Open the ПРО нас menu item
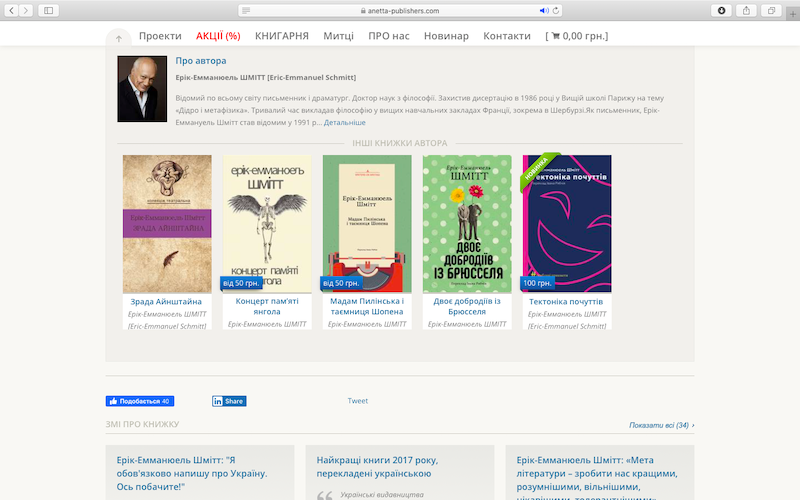The height and width of the screenshot is (500, 800). [389, 36]
